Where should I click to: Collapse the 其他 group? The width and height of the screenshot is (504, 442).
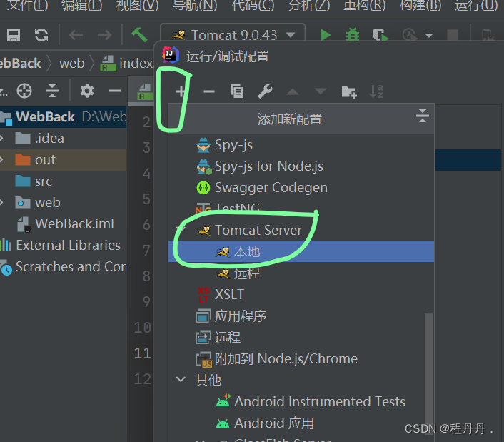(181, 380)
